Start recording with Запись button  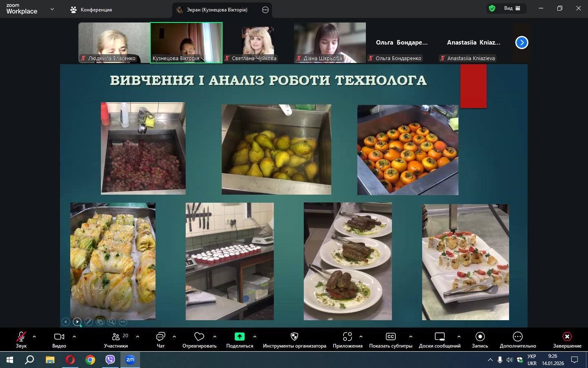pyautogui.click(x=480, y=340)
